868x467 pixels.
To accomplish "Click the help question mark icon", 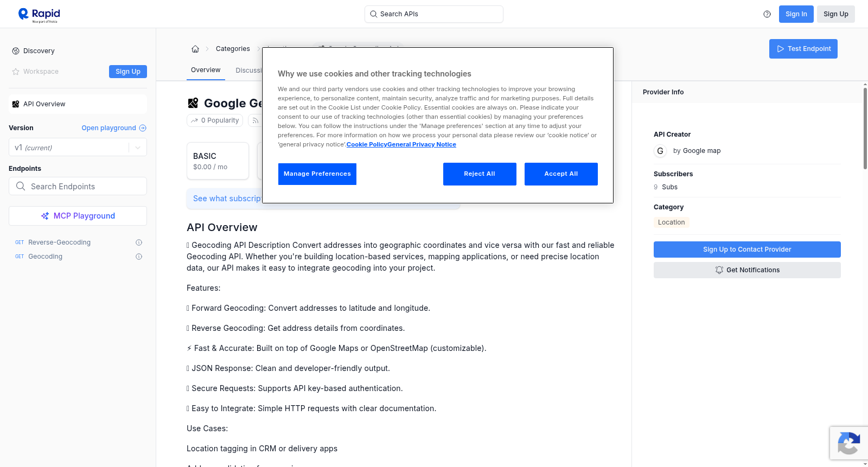I will click(767, 14).
